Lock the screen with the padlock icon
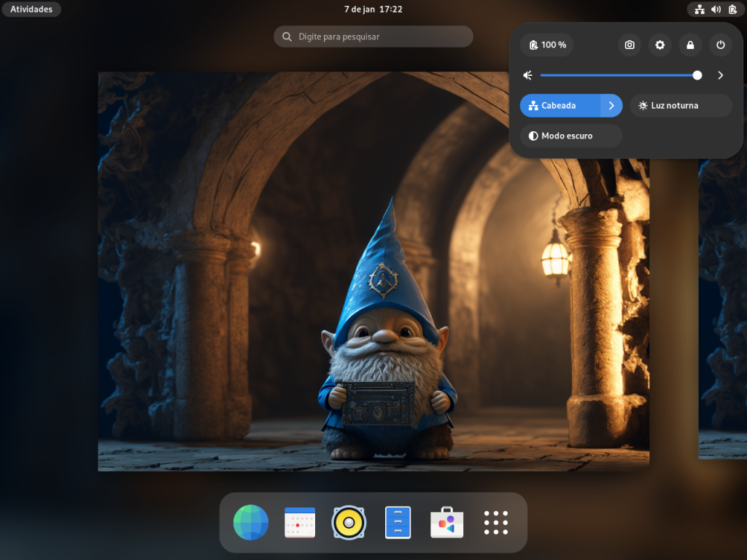Viewport: 747px width, 560px height. [690, 44]
